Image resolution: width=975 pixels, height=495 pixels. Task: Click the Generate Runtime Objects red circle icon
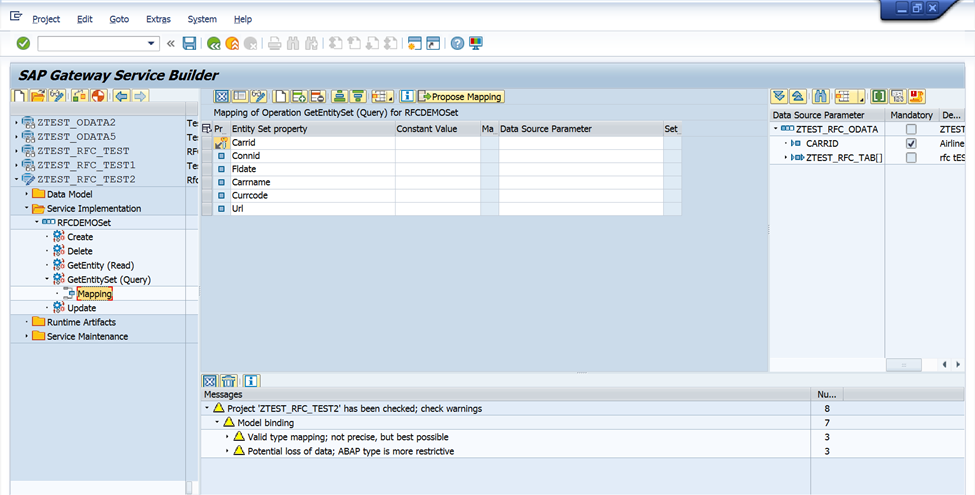(x=98, y=96)
